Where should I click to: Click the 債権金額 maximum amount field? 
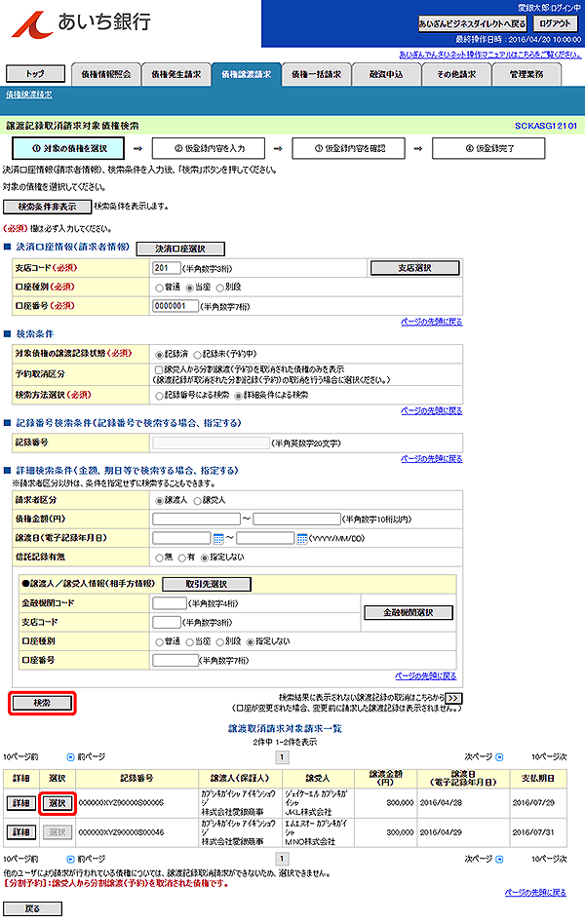[296, 520]
